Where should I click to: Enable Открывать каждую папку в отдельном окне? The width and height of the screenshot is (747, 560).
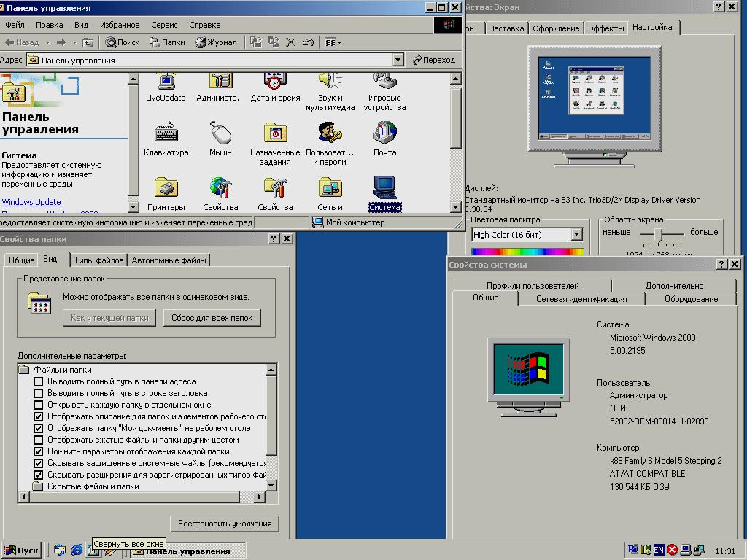tap(38, 405)
